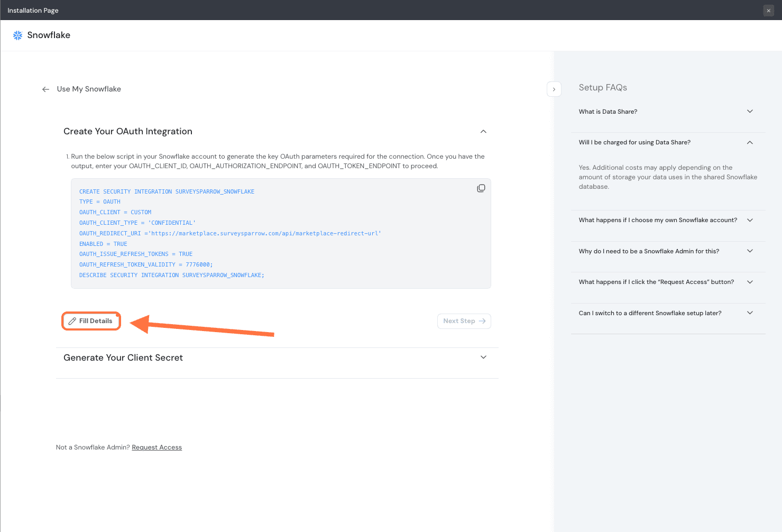782x532 pixels.
Task: Click the arrow icon on Next Step
Action: tap(482, 321)
